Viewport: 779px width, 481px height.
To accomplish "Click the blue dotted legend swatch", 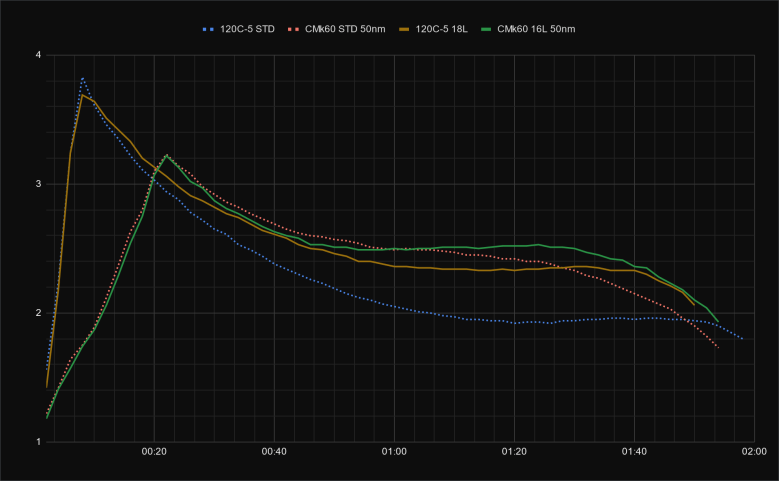I will point(211,29).
